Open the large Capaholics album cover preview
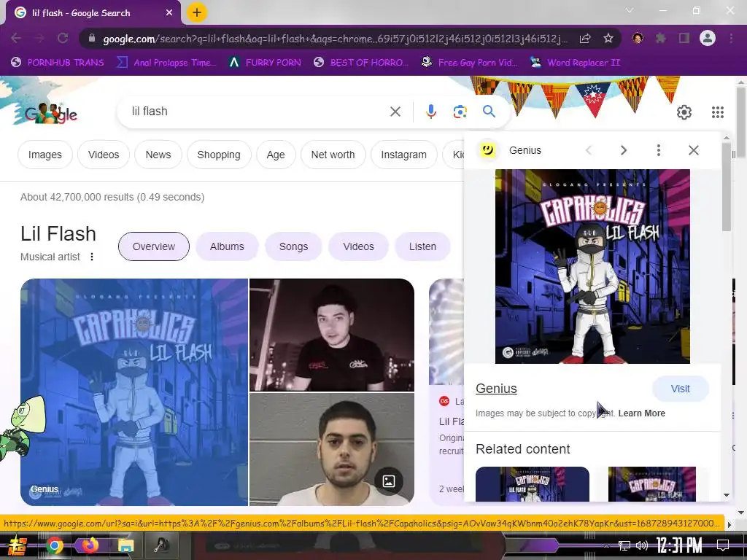 coord(592,266)
